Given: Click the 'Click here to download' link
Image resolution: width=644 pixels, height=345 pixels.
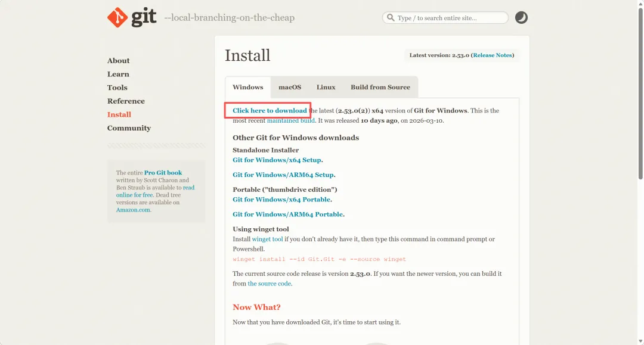Looking at the screenshot, I should (270, 110).
